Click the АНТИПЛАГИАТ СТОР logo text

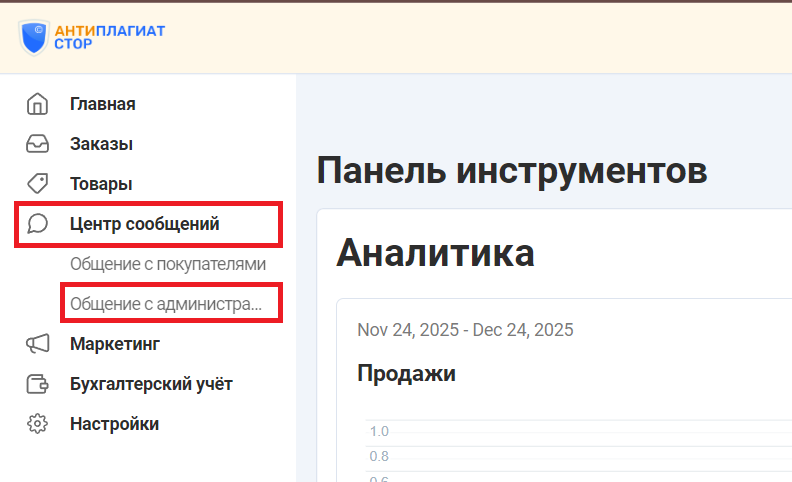coord(110,37)
